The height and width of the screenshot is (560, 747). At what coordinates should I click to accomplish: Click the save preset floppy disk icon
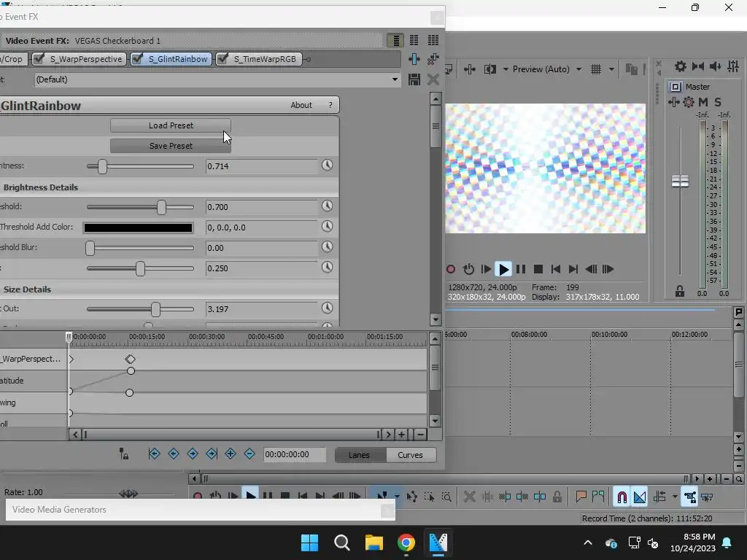pos(414,79)
